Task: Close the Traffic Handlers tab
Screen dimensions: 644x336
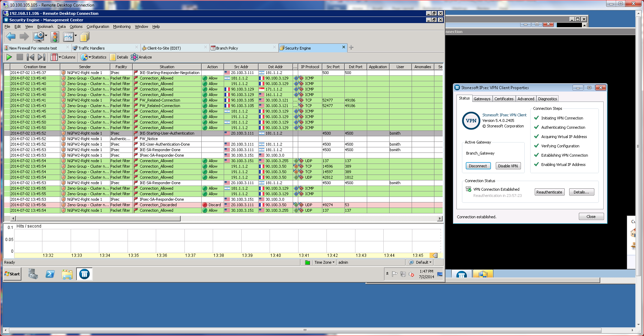Action: pyautogui.click(x=137, y=47)
